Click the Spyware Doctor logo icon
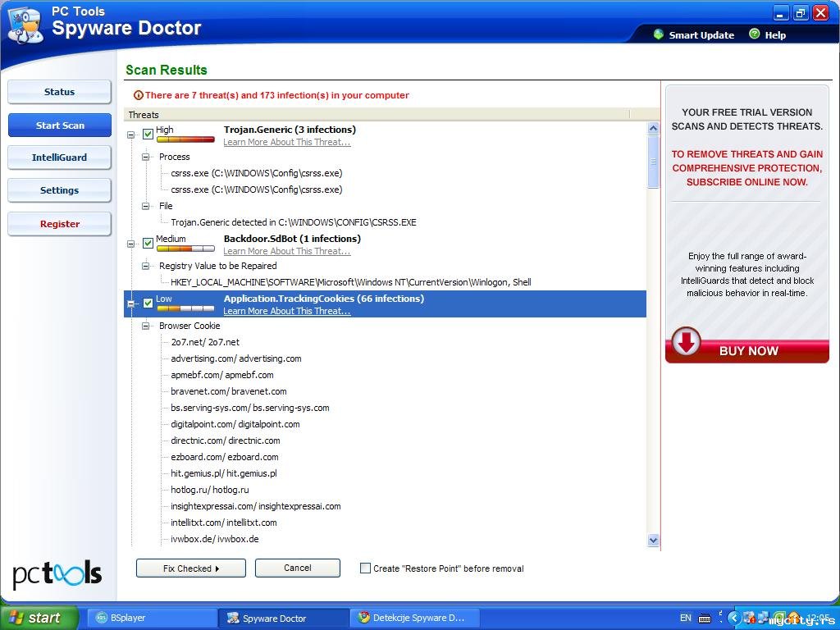This screenshot has width=840, height=630. tap(25, 25)
